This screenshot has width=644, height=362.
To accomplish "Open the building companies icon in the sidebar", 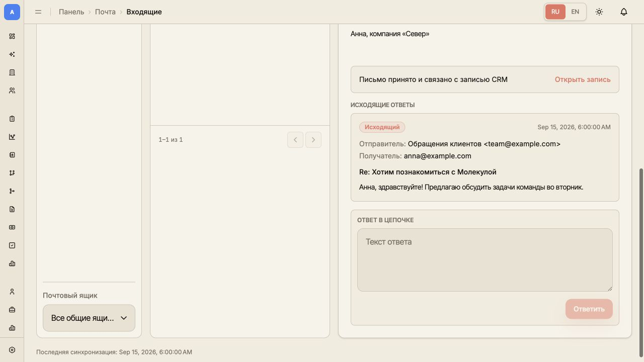I will (12, 72).
